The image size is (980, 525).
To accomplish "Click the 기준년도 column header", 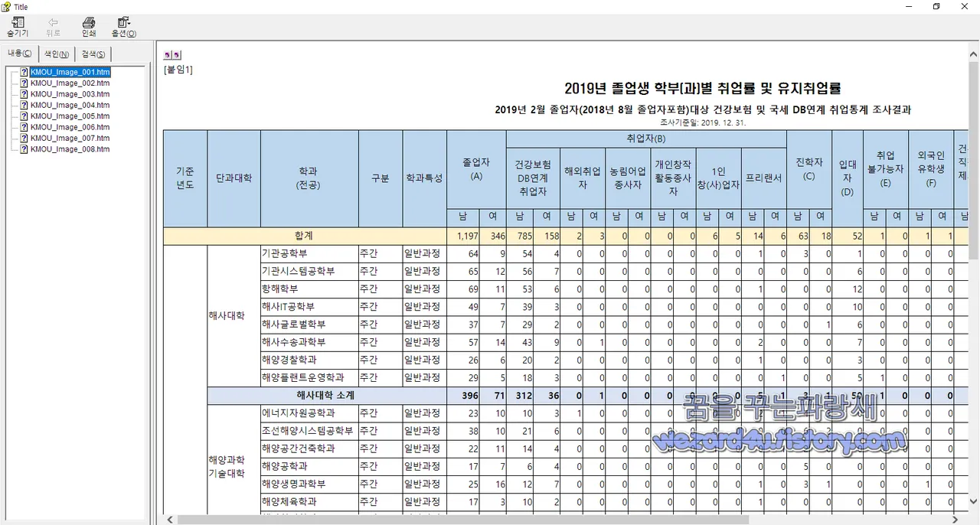I will click(185, 178).
